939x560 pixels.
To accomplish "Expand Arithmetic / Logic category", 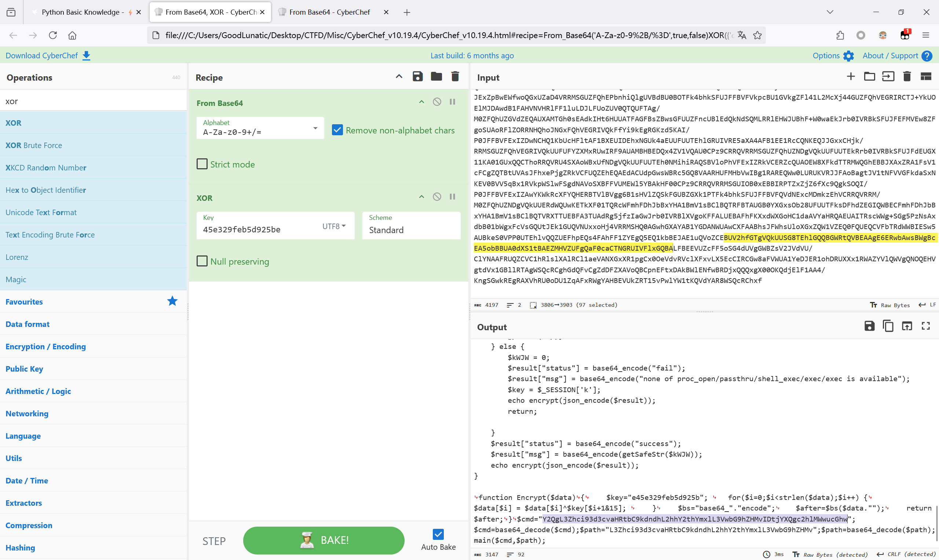I will [x=93, y=391].
